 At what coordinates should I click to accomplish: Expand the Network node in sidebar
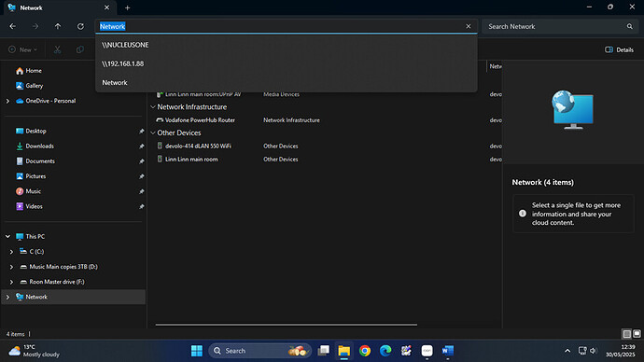tap(7, 297)
